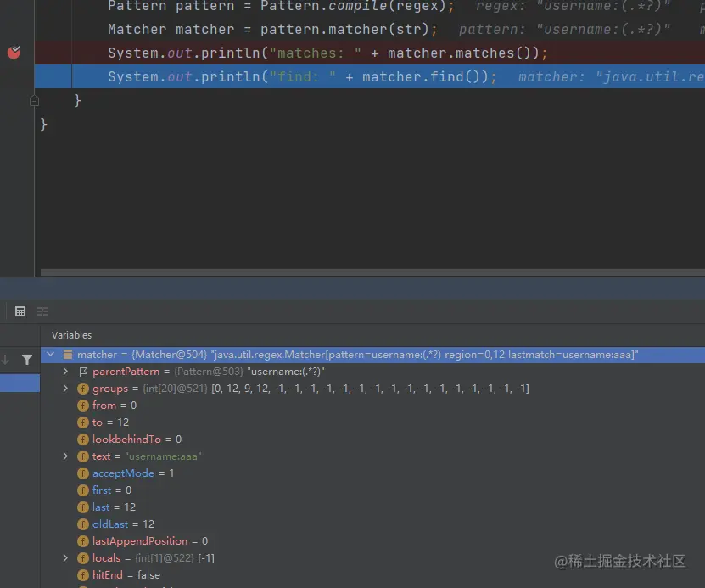Toggle the breakpoint on the matcher.matches() line
This screenshot has width=705, height=588.
pyautogui.click(x=14, y=52)
